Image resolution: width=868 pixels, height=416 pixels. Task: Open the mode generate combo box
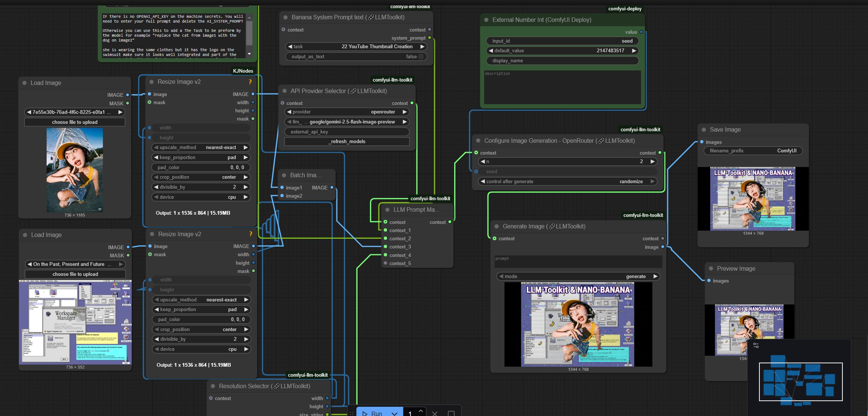[578, 276]
